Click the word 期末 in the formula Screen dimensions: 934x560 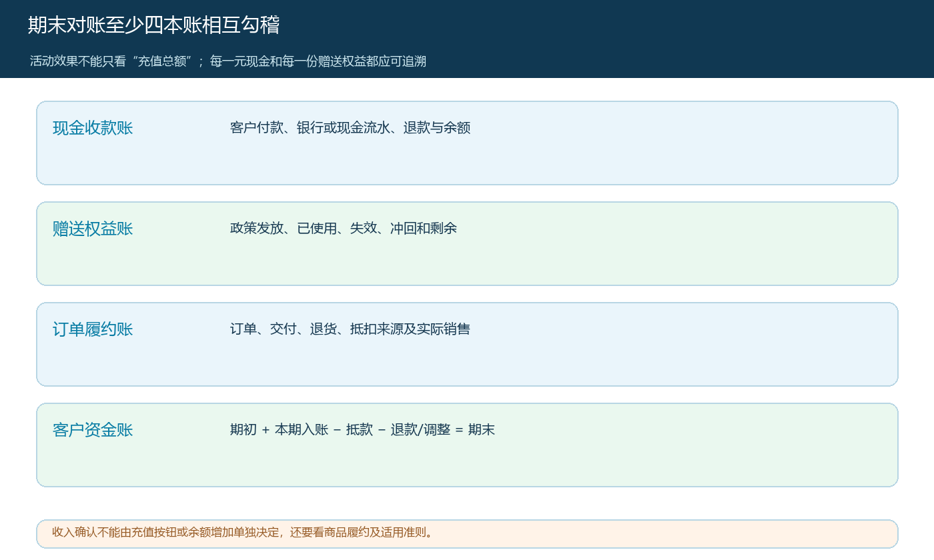(x=482, y=429)
